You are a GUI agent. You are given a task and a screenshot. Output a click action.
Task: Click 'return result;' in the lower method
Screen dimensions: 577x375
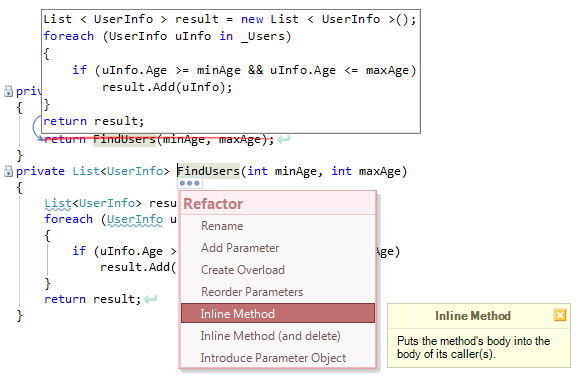[x=92, y=299]
